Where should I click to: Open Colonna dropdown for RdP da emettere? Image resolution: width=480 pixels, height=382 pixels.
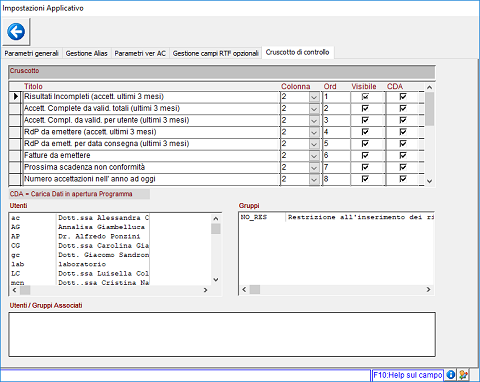tap(314, 132)
